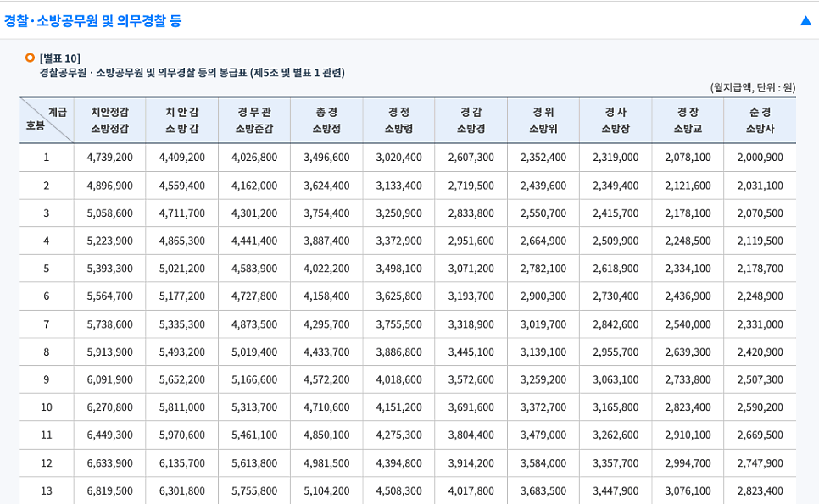Click the value 5,223,900 in row 4
The image size is (819, 504).
point(109,241)
